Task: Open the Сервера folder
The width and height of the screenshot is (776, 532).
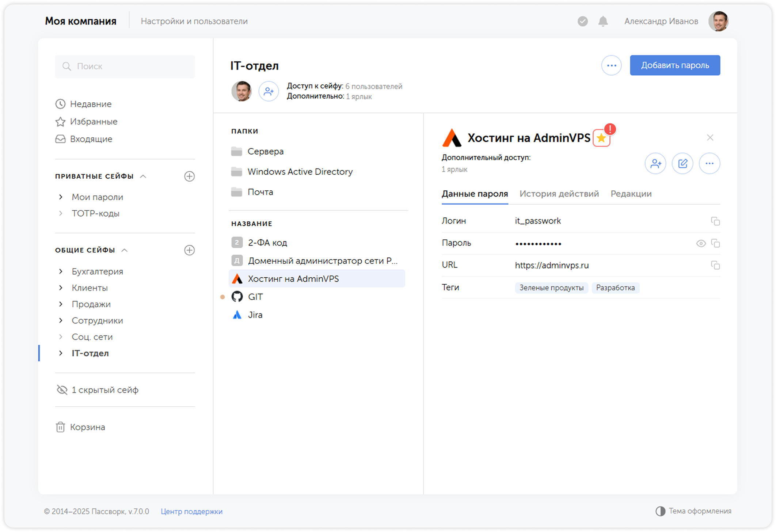Action: 258,151
